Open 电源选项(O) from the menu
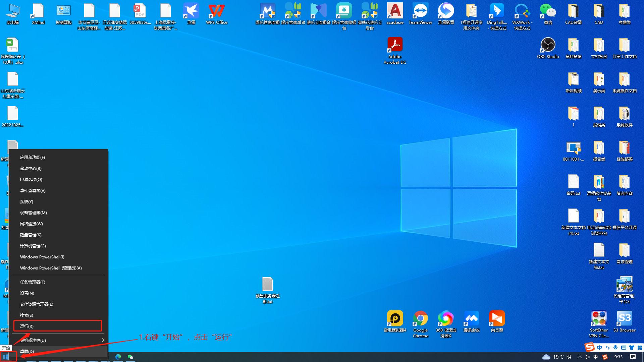 (x=58, y=179)
